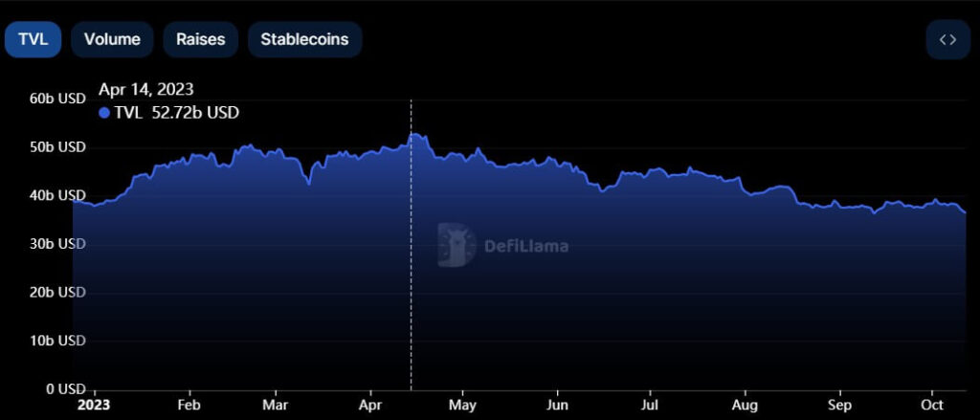Viewport: 980px width, 420px height.
Task: Click the DefiLlama llama logo watermark
Action: tap(457, 245)
